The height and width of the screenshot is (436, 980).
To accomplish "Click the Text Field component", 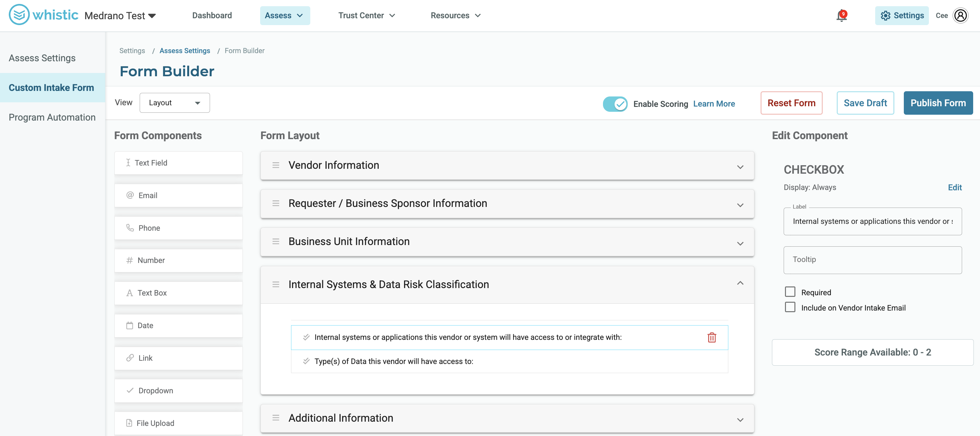I will coord(178,163).
